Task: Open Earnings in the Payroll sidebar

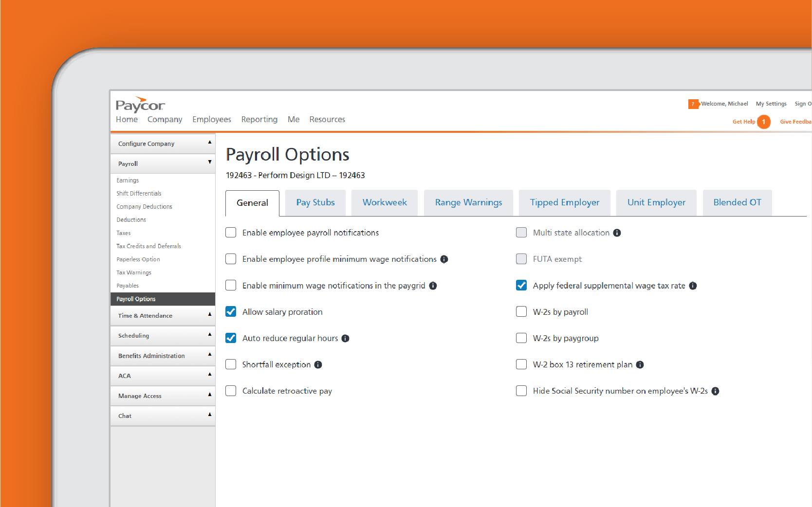Action: [x=128, y=181]
